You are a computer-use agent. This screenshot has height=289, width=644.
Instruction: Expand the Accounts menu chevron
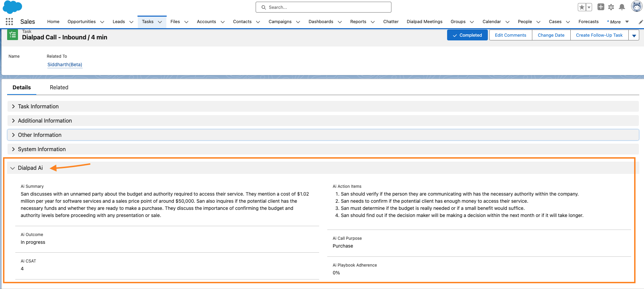tap(223, 22)
